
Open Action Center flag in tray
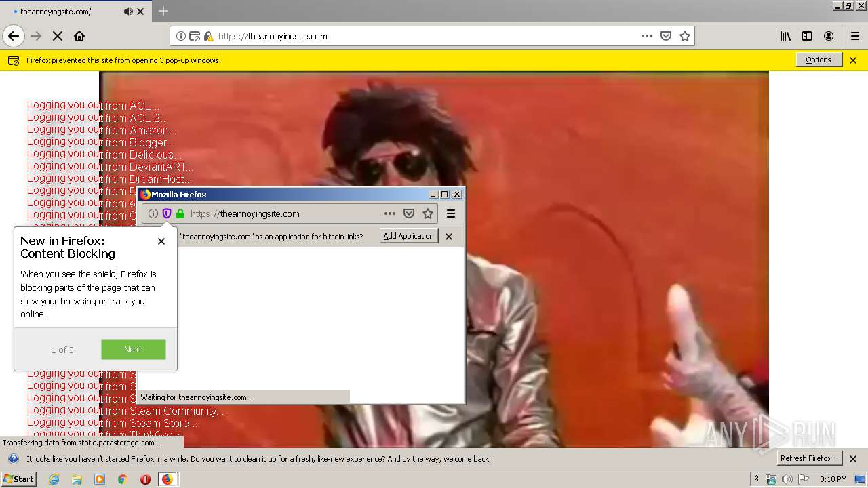(803, 479)
